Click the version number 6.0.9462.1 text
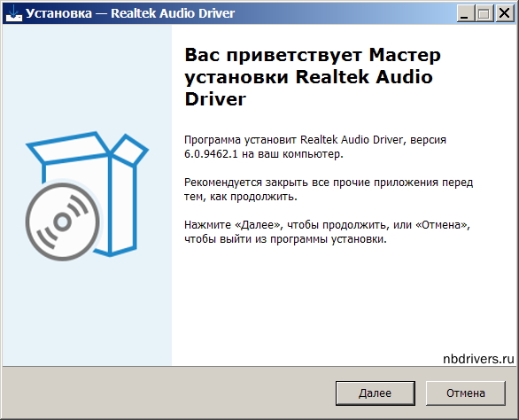Image resolution: width=519 pixels, height=420 pixels. 211,154
